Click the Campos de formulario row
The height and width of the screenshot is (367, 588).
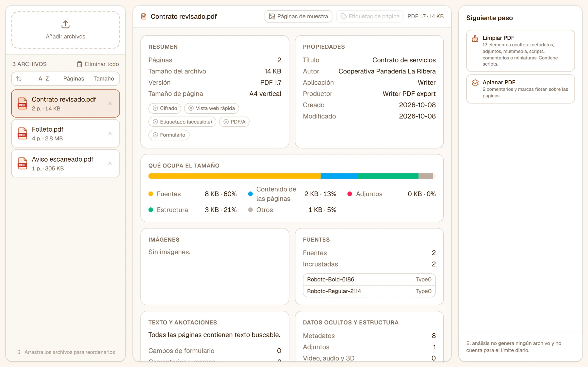coord(215,351)
